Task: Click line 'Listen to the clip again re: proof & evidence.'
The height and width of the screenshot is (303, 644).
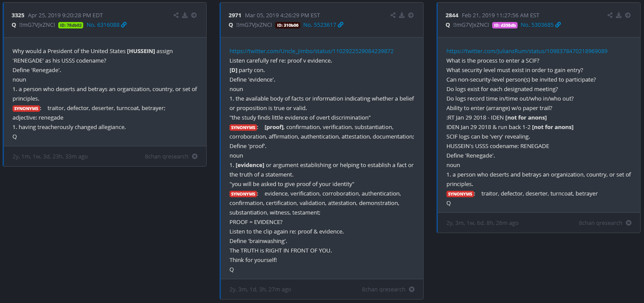Action: 287,232
